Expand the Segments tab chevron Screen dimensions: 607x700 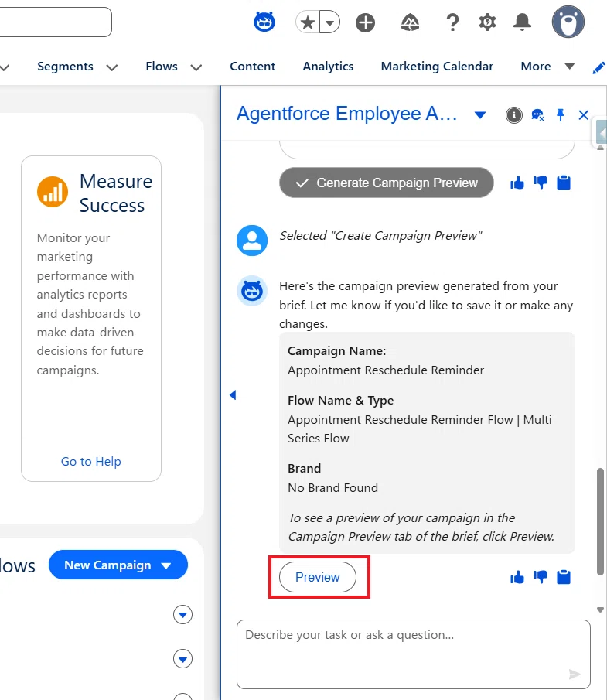coord(111,67)
